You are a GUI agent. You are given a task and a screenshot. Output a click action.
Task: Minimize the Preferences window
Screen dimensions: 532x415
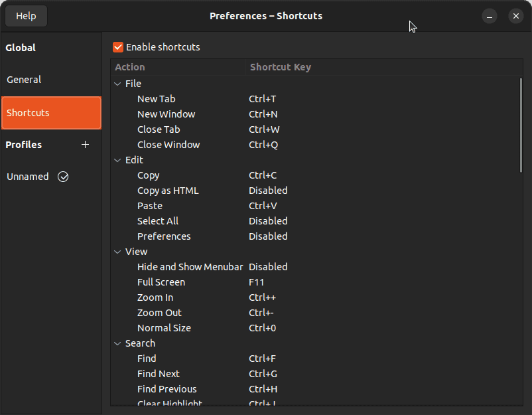pyautogui.click(x=490, y=16)
